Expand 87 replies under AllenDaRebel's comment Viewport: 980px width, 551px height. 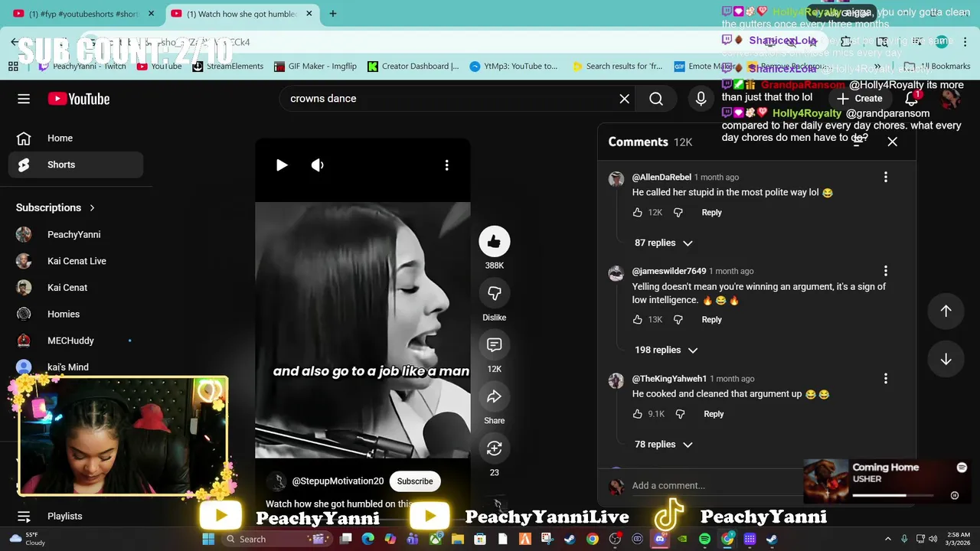(x=663, y=243)
